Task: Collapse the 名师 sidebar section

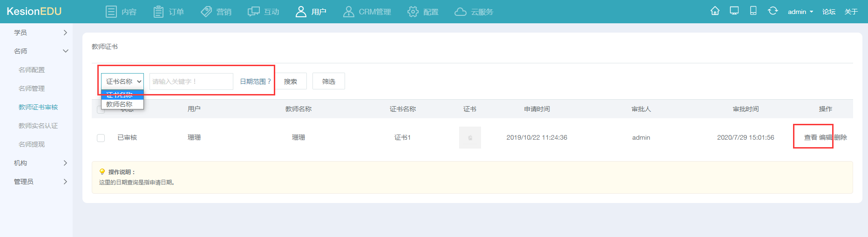Action: pyautogui.click(x=65, y=51)
